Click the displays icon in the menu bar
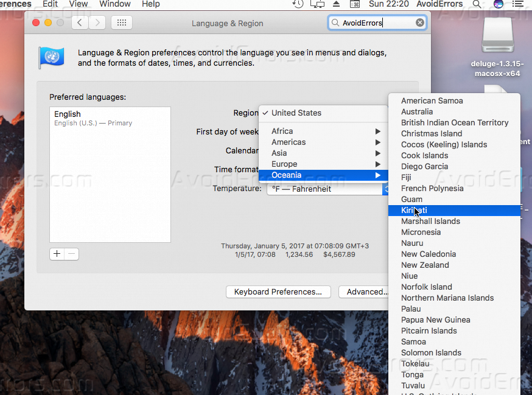532x395 pixels. [x=317, y=4]
